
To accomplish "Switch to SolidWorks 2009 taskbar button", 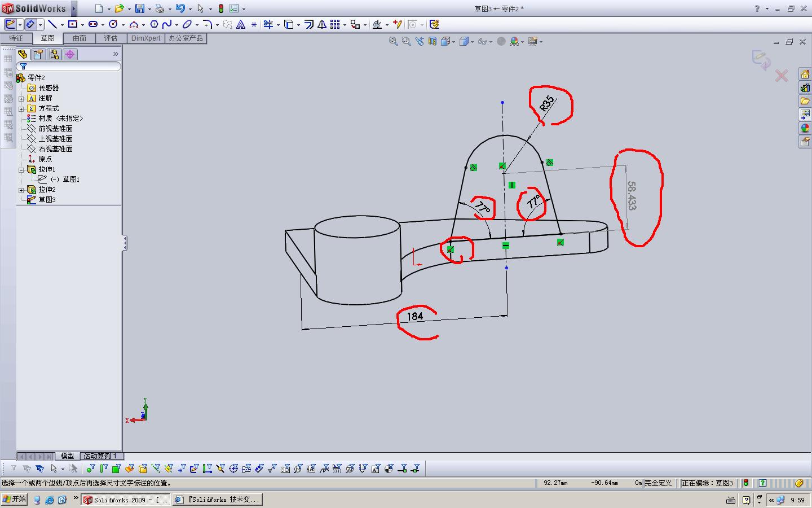I will 126,500.
